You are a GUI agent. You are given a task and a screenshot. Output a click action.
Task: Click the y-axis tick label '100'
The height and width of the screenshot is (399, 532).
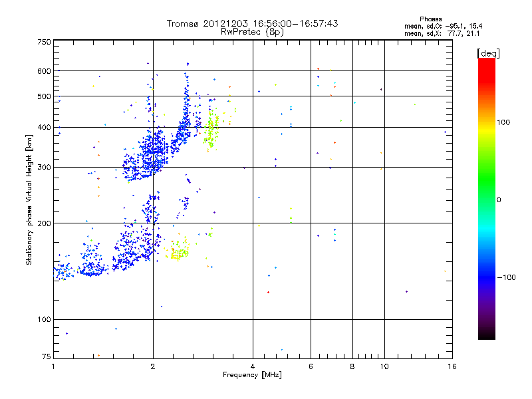(x=44, y=319)
